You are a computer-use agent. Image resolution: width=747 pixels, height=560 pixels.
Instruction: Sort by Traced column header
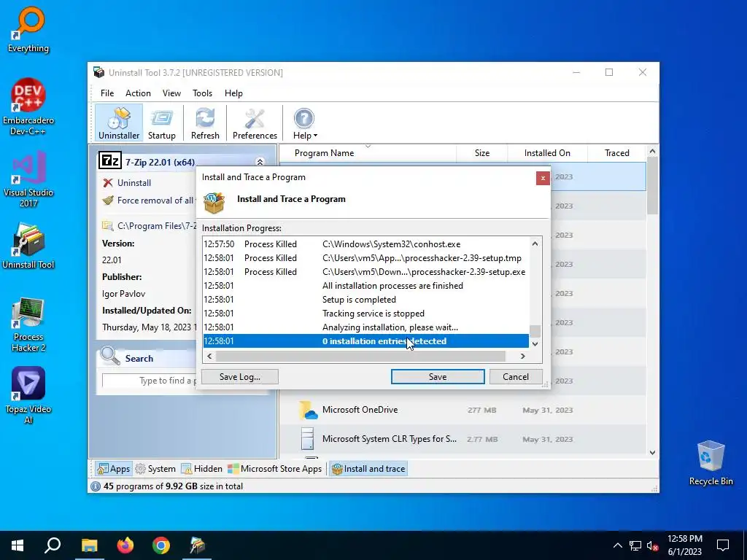click(x=616, y=153)
